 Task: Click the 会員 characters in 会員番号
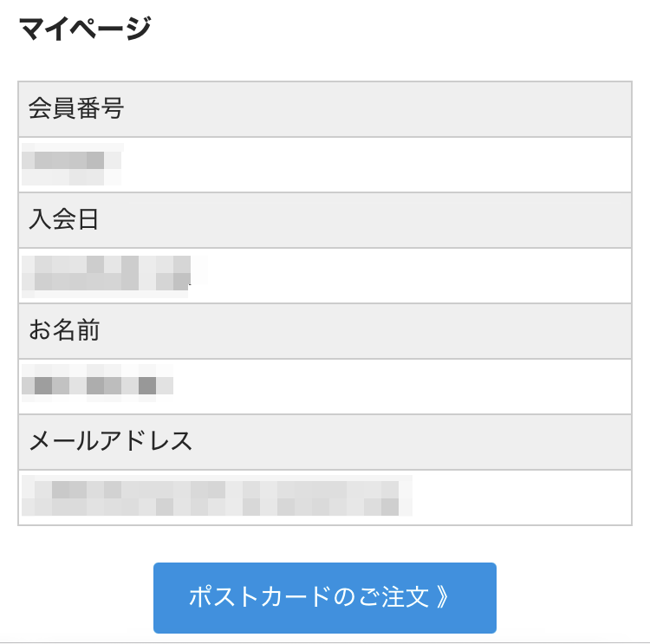click(52, 109)
